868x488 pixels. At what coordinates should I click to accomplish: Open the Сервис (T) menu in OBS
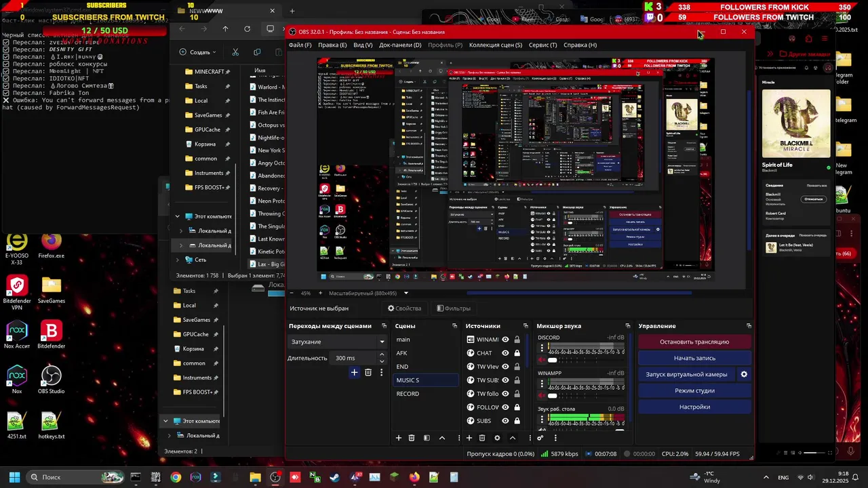coord(542,45)
